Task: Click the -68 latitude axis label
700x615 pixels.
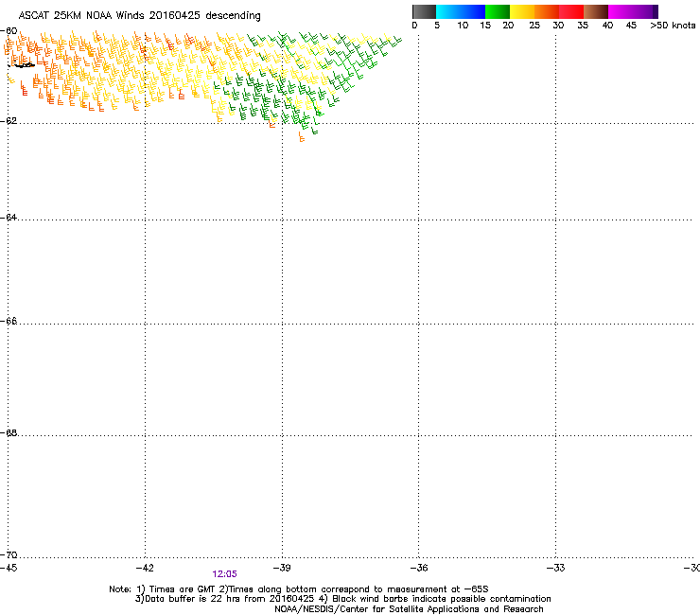Action: click(9, 432)
